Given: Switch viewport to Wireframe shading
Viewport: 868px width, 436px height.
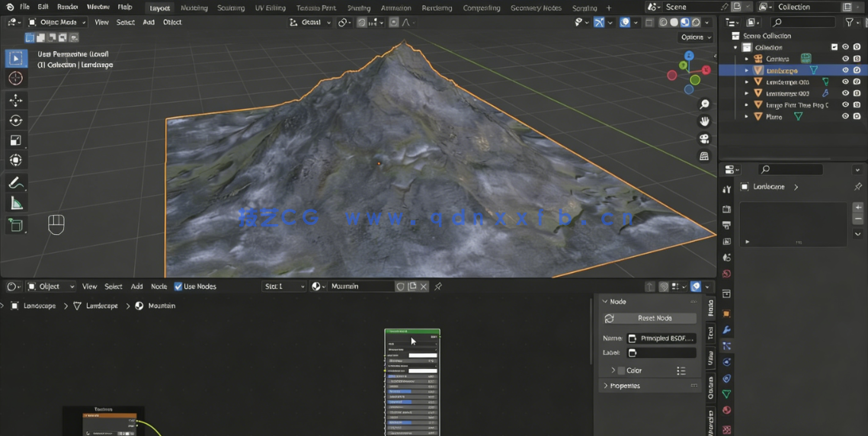Looking at the screenshot, I should 663,22.
